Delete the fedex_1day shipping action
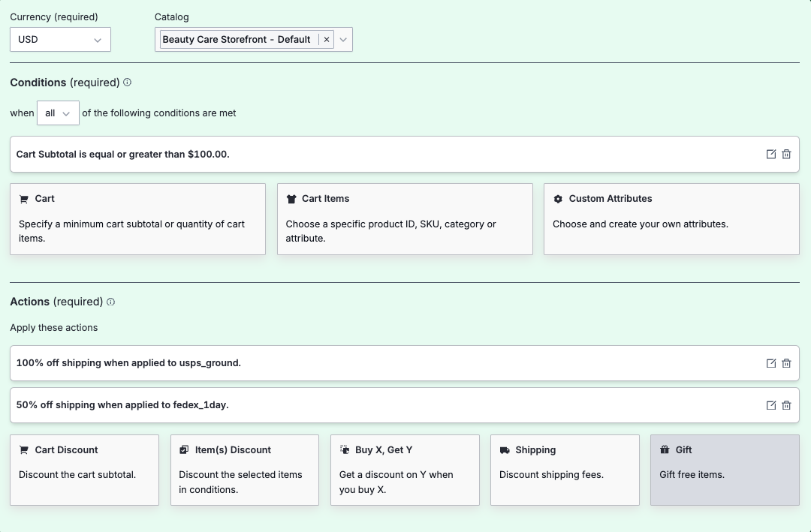 (x=786, y=405)
